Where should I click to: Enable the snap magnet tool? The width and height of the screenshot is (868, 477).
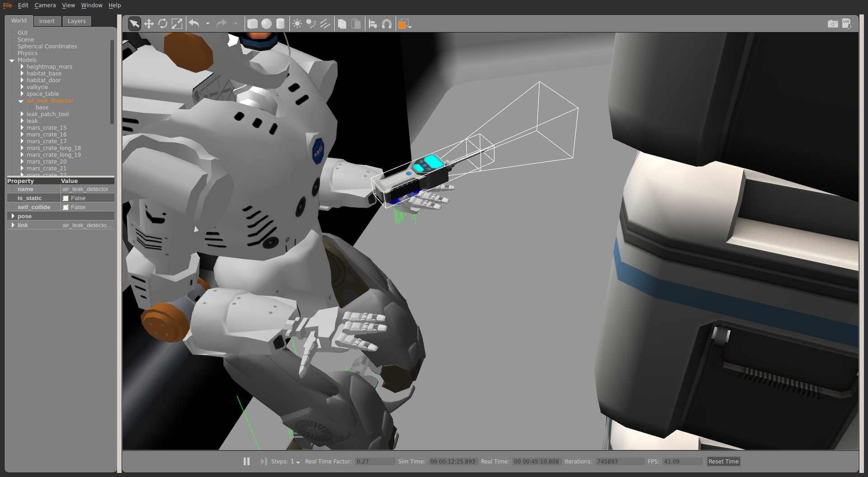(x=387, y=24)
